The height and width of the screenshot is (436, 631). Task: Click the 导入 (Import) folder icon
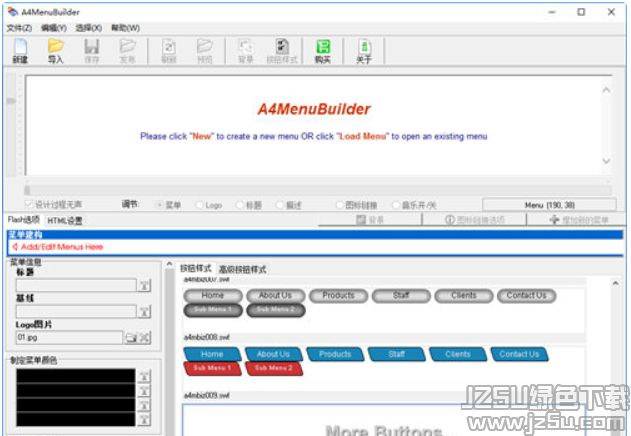[56, 51]
